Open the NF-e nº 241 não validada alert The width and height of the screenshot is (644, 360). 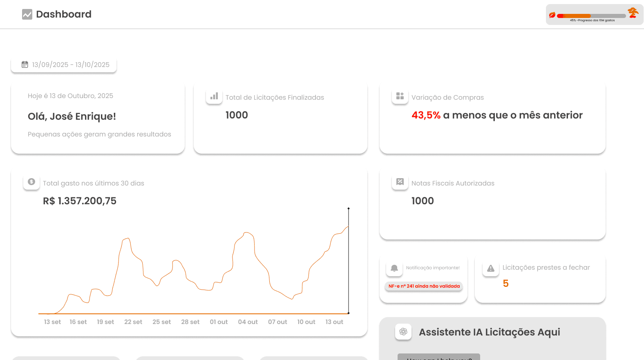coord(424,286)
